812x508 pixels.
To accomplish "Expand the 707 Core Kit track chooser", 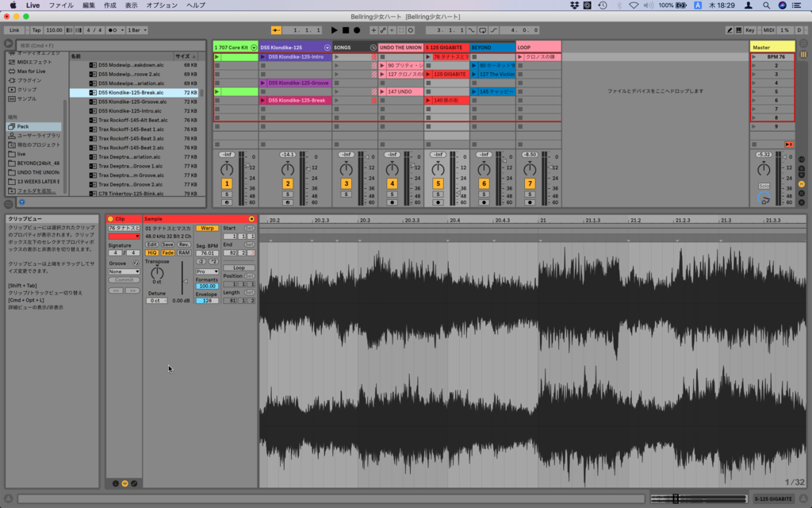I will tap(254, 48).
